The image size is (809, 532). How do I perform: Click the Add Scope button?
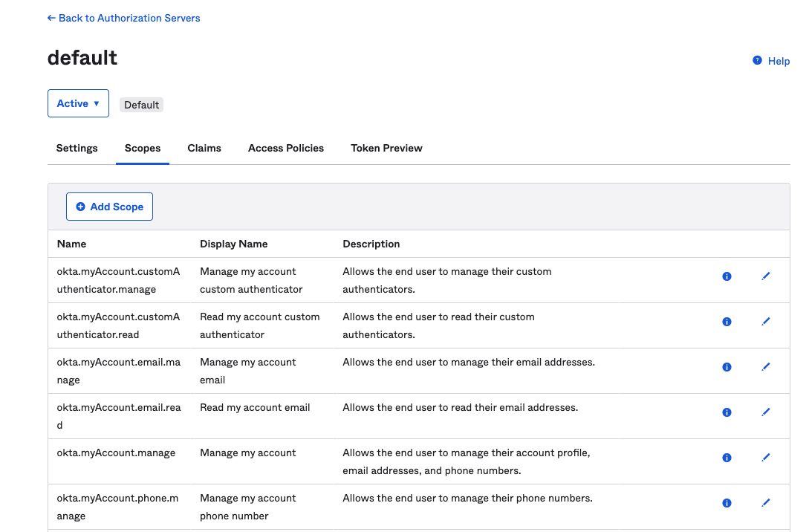[x=109, y=207]
